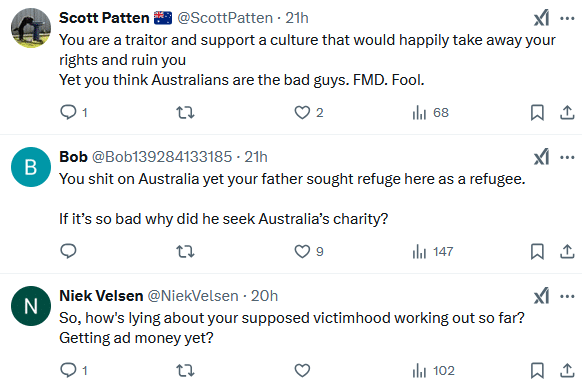Bookmark Scott Patten's tweet
The width and height of the screenshot is (582, 386).
coord(537,112)
